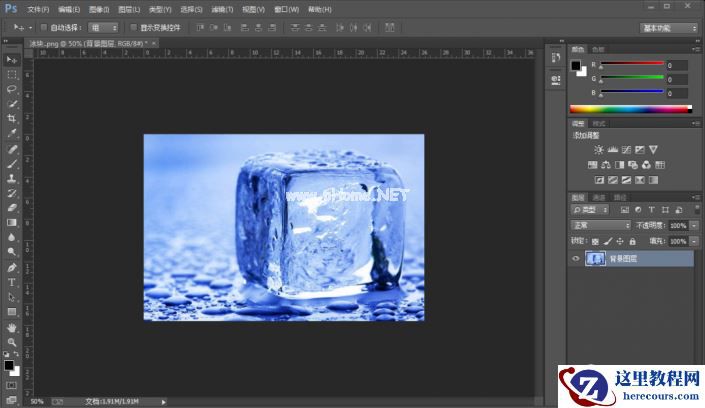705x408 pixels.
Task: Open the collapsed Properties panel icon
Action: [x=556, y=80]
